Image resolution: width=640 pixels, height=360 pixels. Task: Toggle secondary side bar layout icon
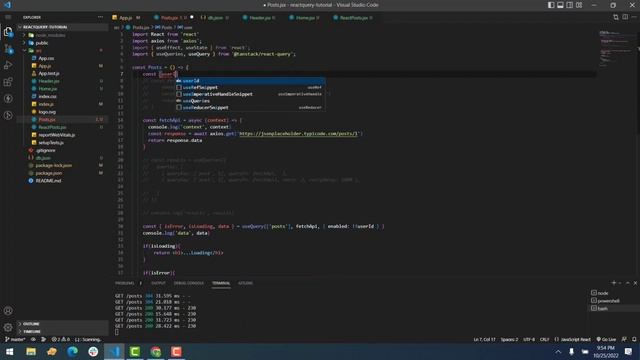click(570, 5)
